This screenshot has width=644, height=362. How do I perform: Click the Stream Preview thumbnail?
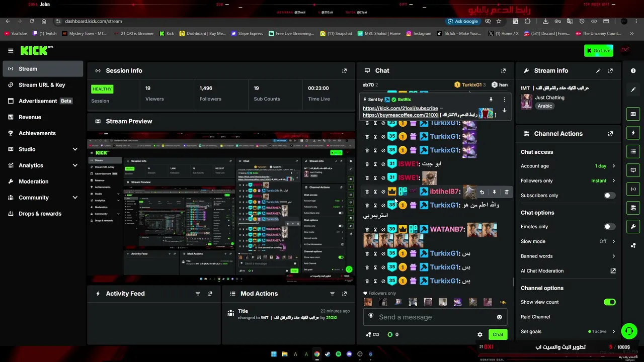[x=221, y=208]
